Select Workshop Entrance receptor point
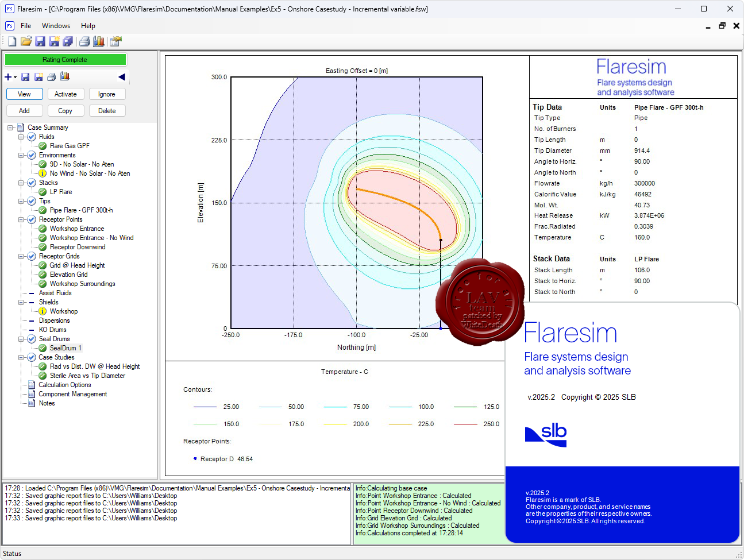The width and height of the screenshot is (744, 560). (77, 229)
